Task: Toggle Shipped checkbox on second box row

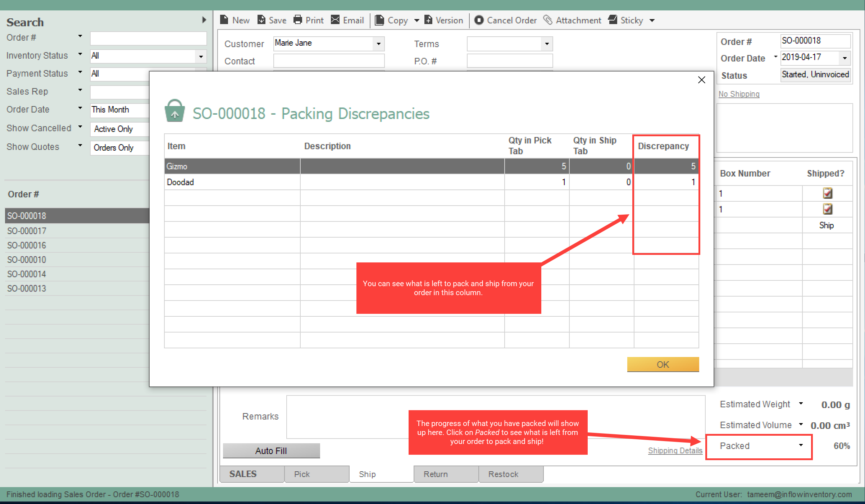Action: click(828, 209)
